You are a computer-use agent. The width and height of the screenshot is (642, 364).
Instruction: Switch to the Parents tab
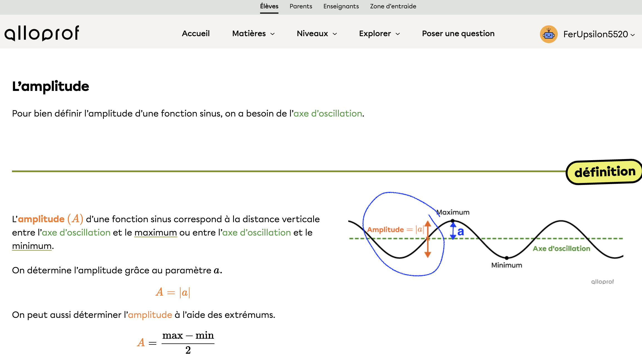301,6
